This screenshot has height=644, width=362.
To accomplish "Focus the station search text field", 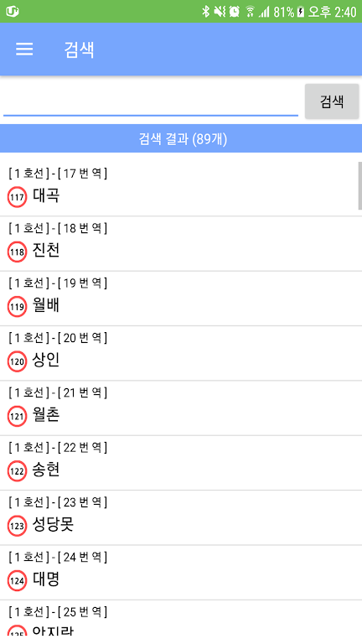I will [151, 102].
